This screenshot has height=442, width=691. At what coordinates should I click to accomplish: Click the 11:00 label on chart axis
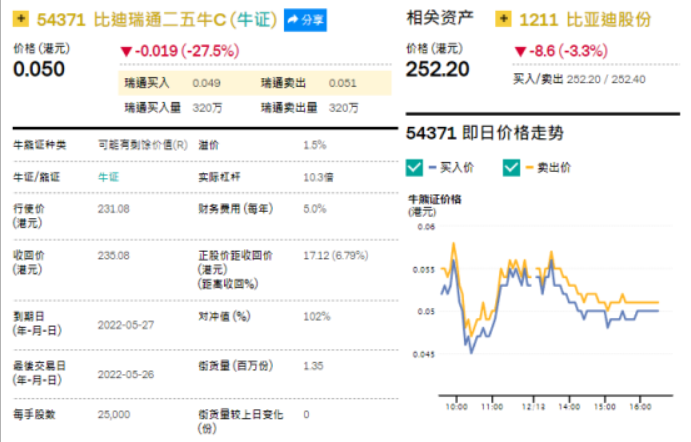point(492,407)
